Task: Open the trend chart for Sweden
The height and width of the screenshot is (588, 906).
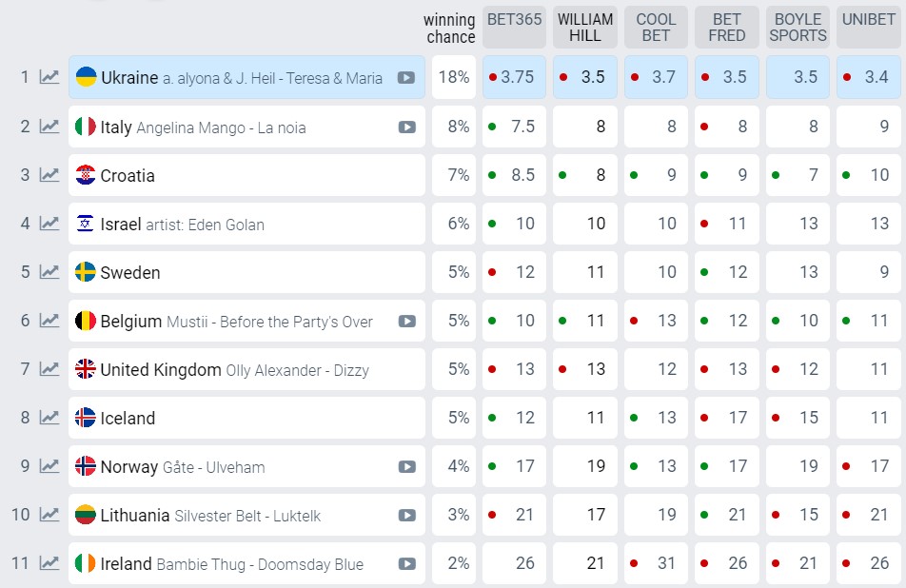Action: (49, 272)
